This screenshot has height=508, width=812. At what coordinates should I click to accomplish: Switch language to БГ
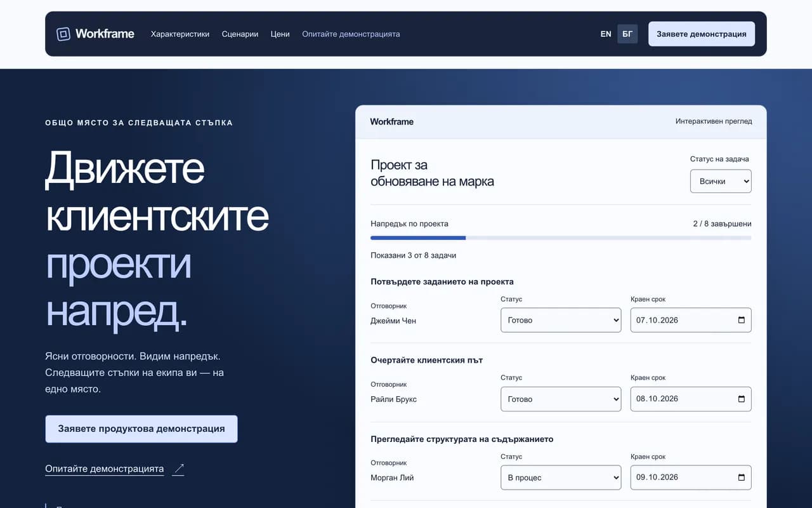click(627, 34)
